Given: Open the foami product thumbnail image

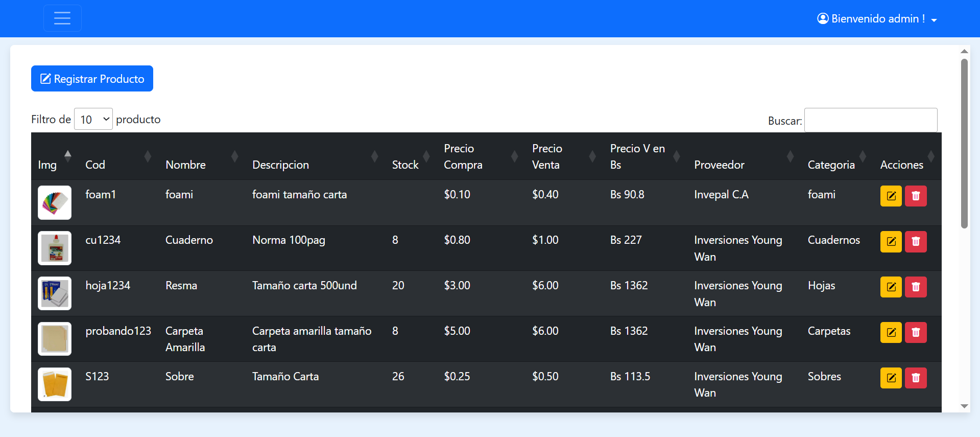Looking at the screenshot, I should click(x=55, y=202).
